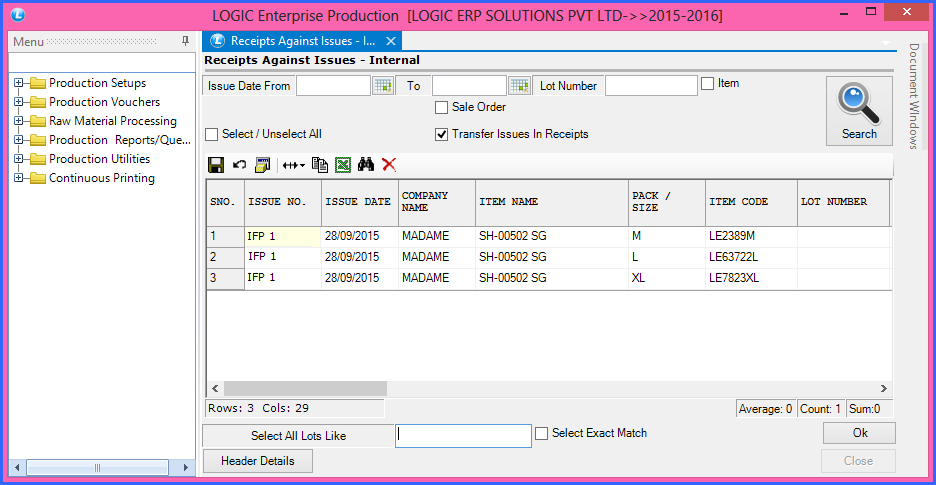Select Raw Material Processing tree item

(113, 121)
